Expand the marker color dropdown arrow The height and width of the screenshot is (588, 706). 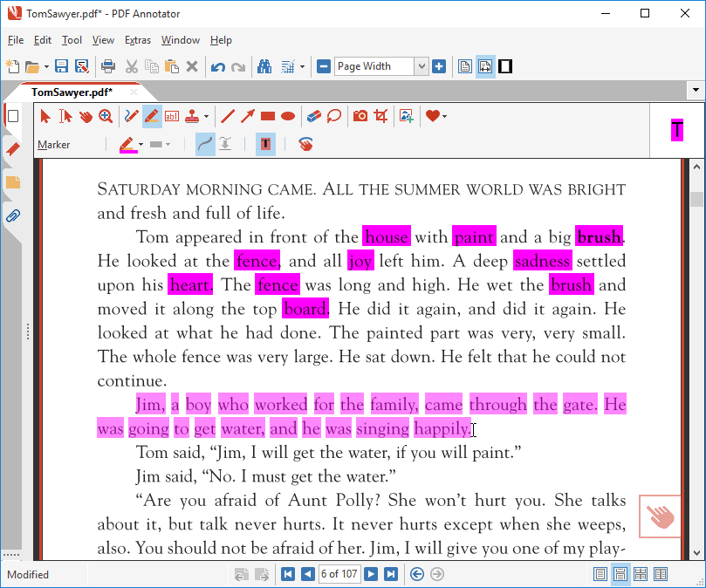[x=141, y=145]
